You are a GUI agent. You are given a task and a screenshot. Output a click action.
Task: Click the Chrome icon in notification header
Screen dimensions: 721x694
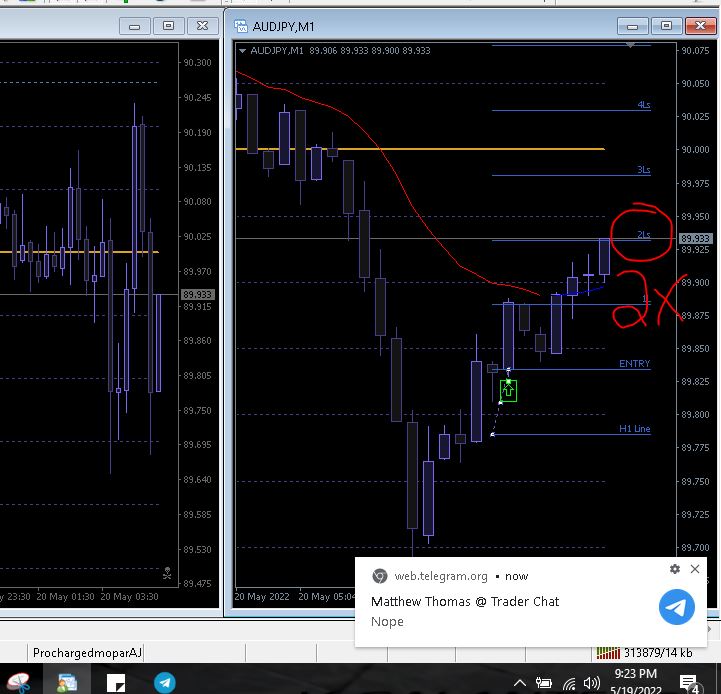pos(380,576)
